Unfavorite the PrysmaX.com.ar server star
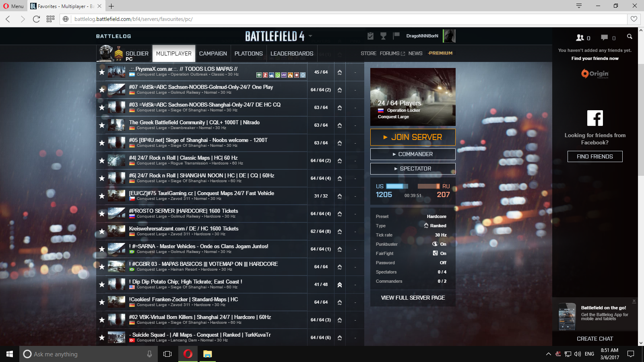The image size is (644, 362). point(102,72)
